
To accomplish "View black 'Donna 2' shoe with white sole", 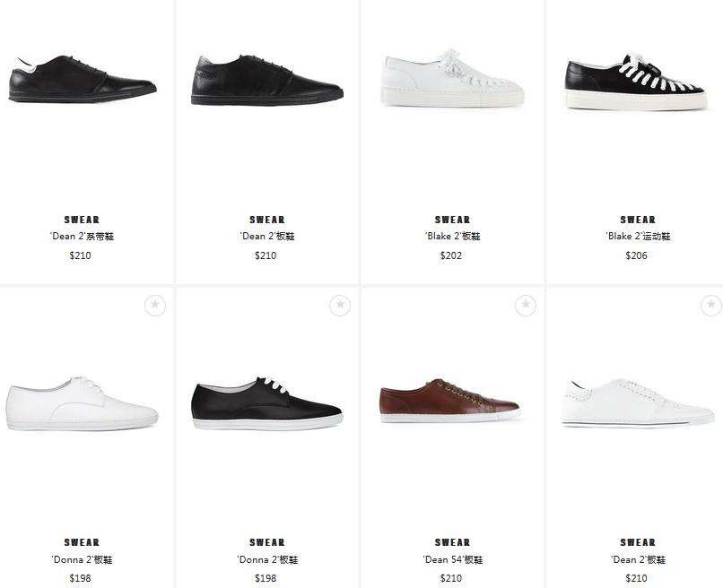I will tap(267, 403).
